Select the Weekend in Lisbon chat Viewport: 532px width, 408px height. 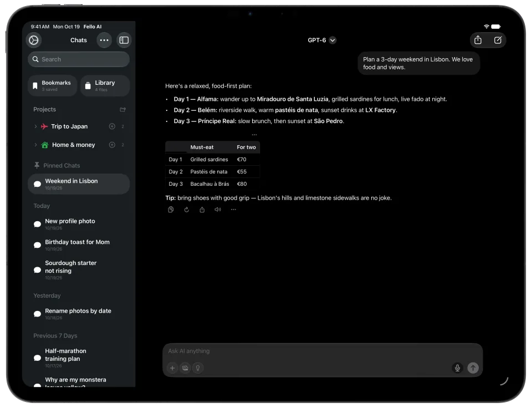click(79, 184)
